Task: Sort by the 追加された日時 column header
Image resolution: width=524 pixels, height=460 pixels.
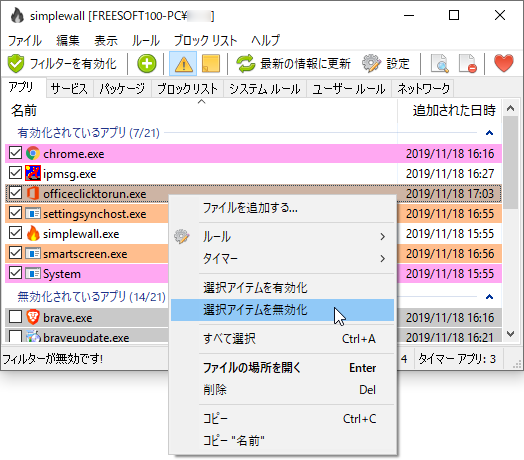Action: 449,110
